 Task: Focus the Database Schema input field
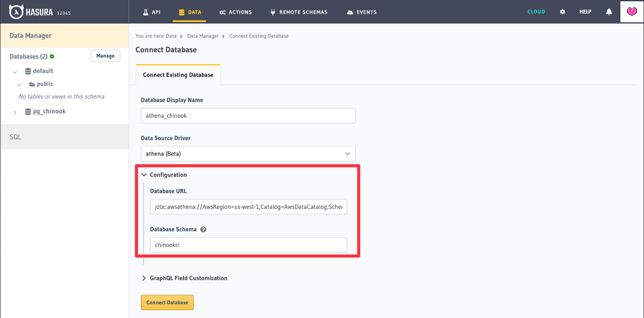coord(248,245)
